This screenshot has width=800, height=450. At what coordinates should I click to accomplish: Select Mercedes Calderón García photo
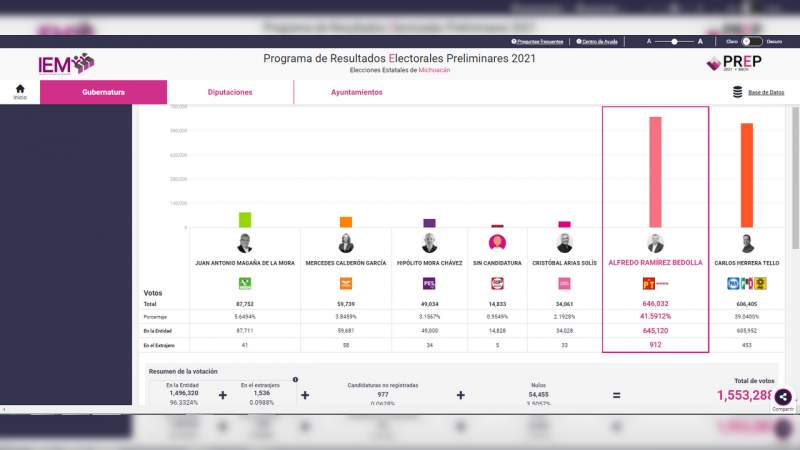(346, 243)
